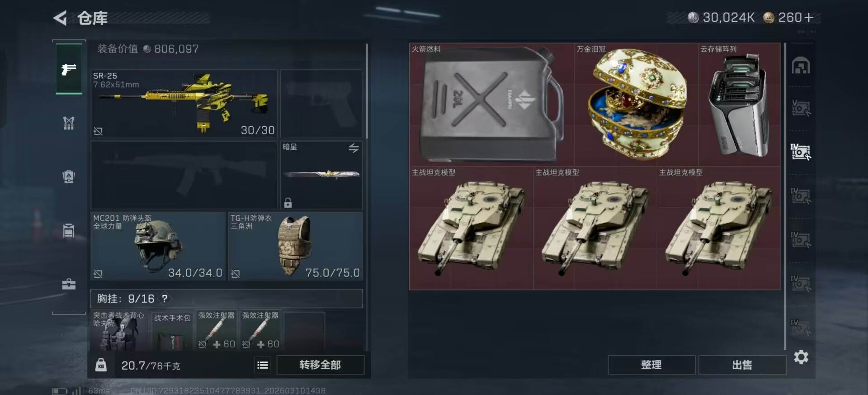Image resolution: width=868 pixels, height=395 pixels.
Task: Go back with the arrow beside 仓库
Action: [60, 18]
